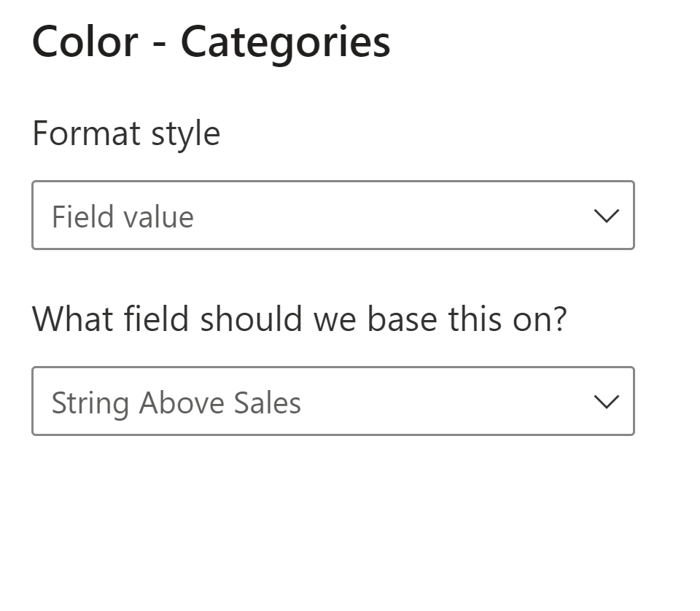Expand the 'What field should we base this on?' dropdown
The height and width of the screenshot is (611, 700).
pyautogui.click(x=332, y=402)
